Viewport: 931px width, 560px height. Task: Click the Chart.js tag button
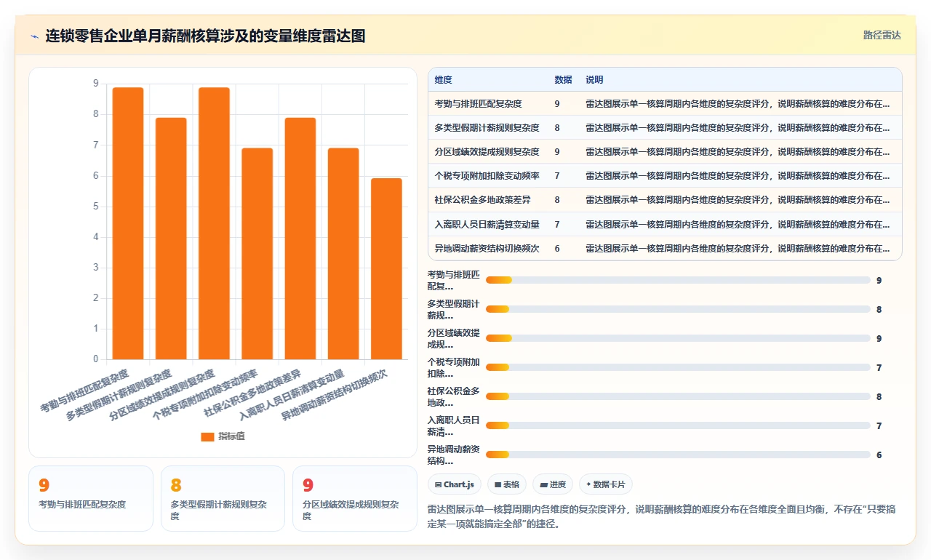pos(455,484)
